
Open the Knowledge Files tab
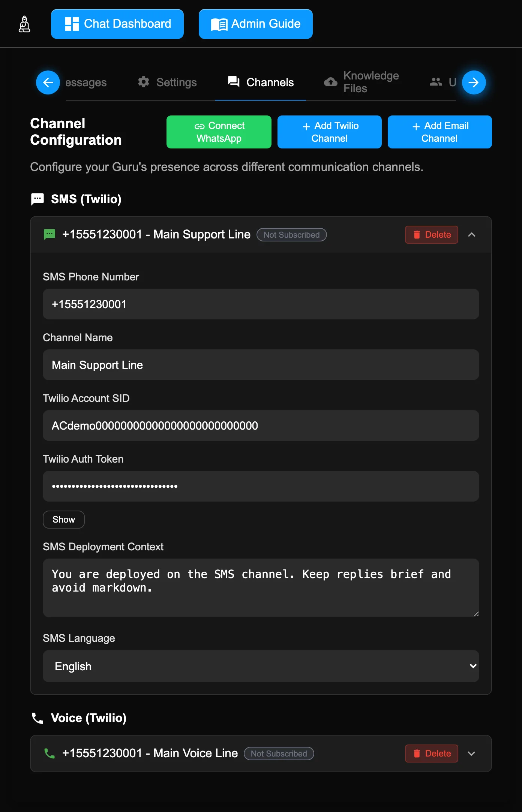tap(362, 82)
